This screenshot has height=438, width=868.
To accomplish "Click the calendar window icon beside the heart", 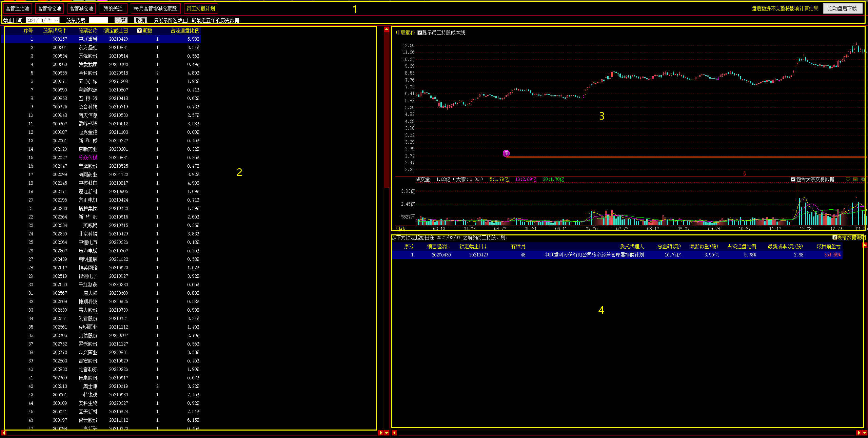I will [x=855, y=179].
